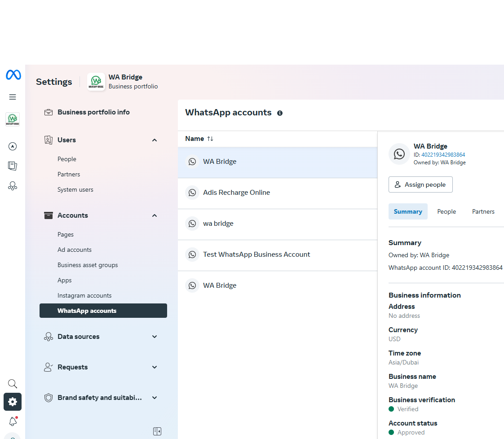Click the Brand safety shield icon
504x439 pixels.
tap(49, 398)
